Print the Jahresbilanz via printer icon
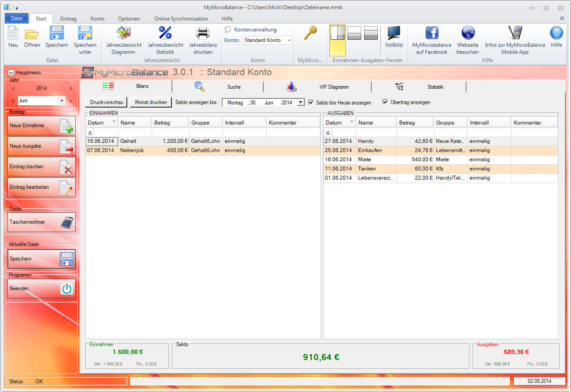This screenshot has width=571, height=392. (x=203, y=34)
